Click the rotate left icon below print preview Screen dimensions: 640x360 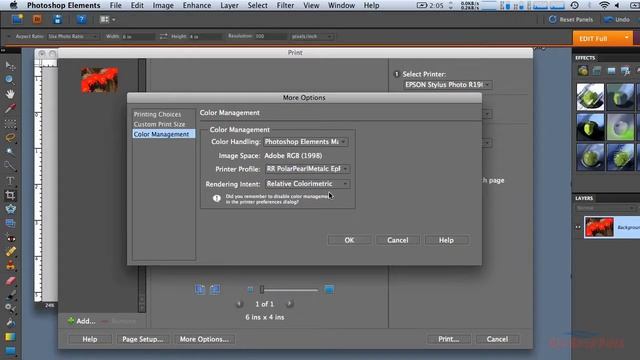coord(200,289)
